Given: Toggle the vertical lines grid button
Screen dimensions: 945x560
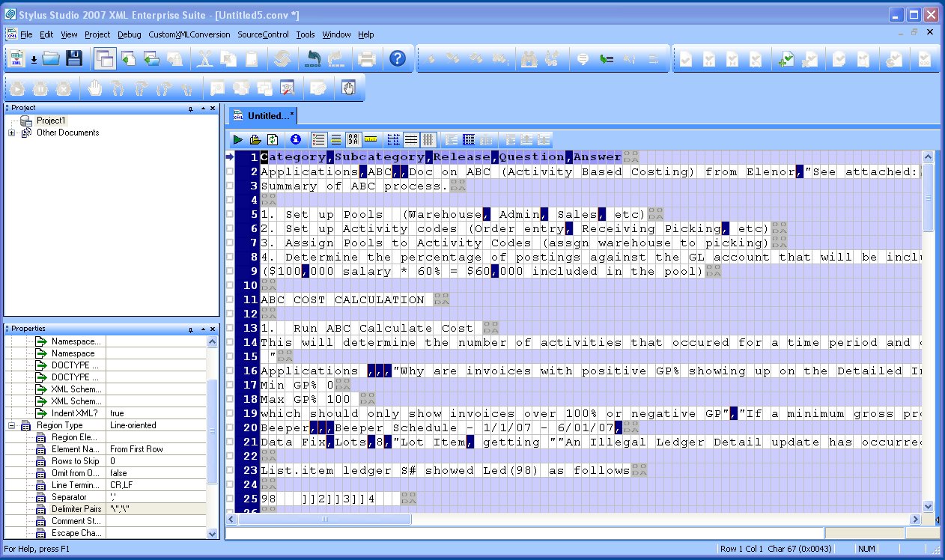Looking at the screenshot, I should point(428,139).
